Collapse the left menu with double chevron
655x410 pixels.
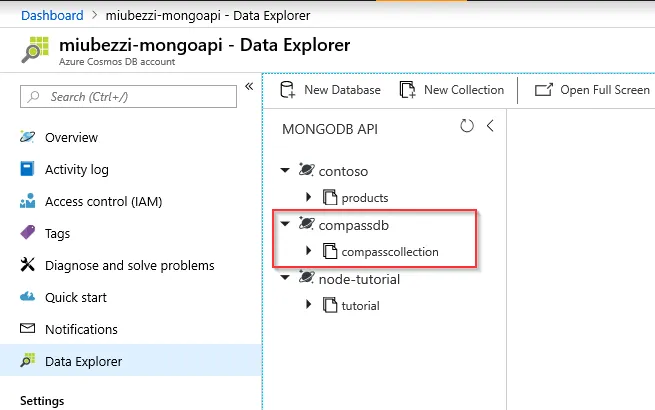point(249,87)
